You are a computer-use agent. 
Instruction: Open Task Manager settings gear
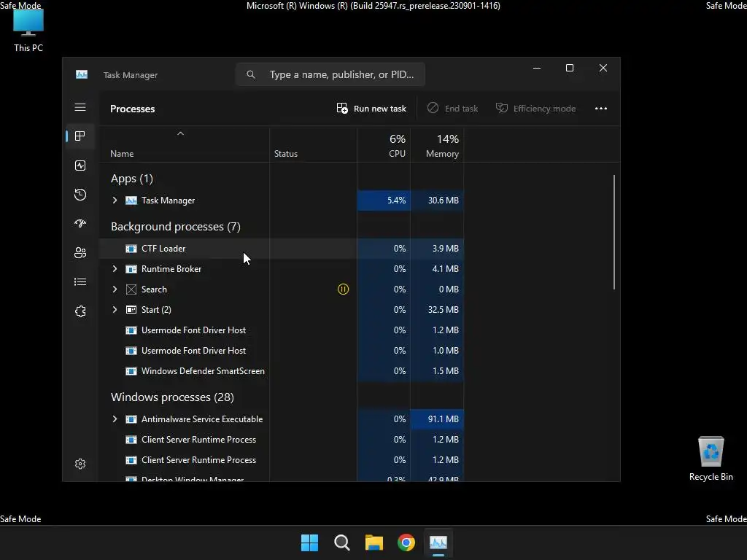point(80,464)
